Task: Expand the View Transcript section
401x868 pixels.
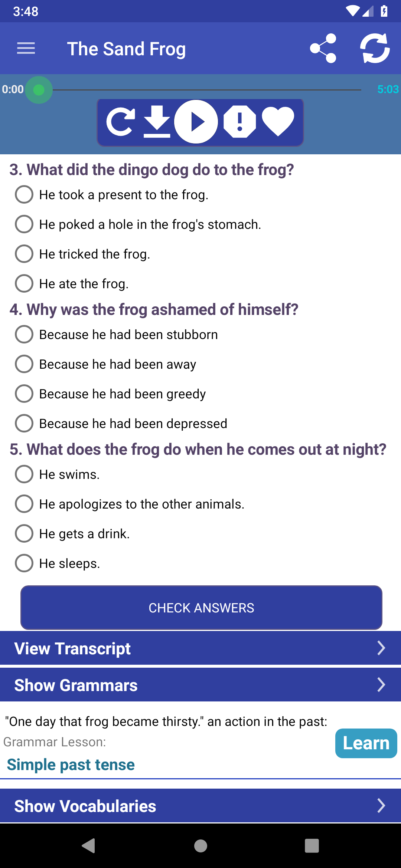Action: [200, 648]
